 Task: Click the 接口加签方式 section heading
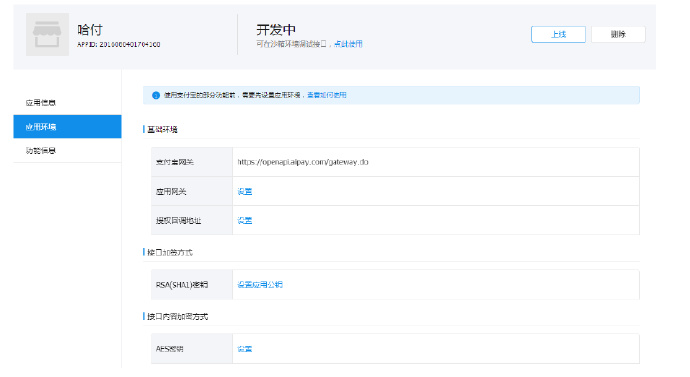tap(170, 253)
